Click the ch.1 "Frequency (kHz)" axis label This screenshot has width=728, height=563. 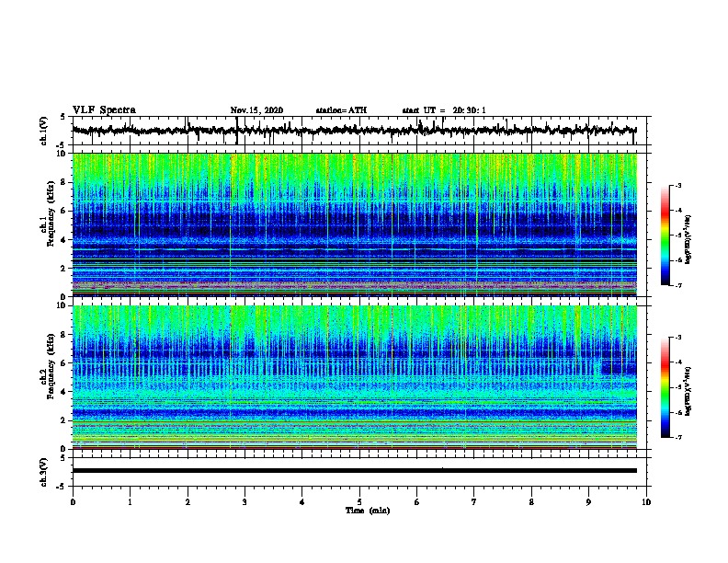click(x=51, y=214)
